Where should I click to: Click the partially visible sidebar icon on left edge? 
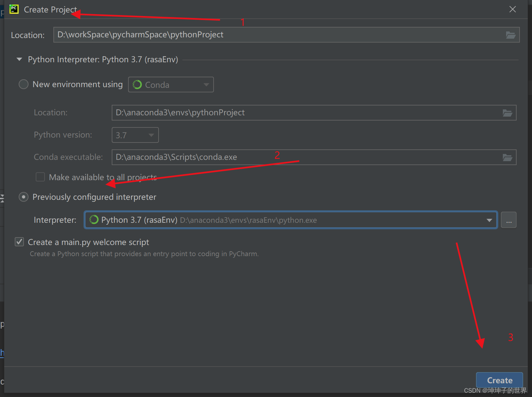(2, 199)
